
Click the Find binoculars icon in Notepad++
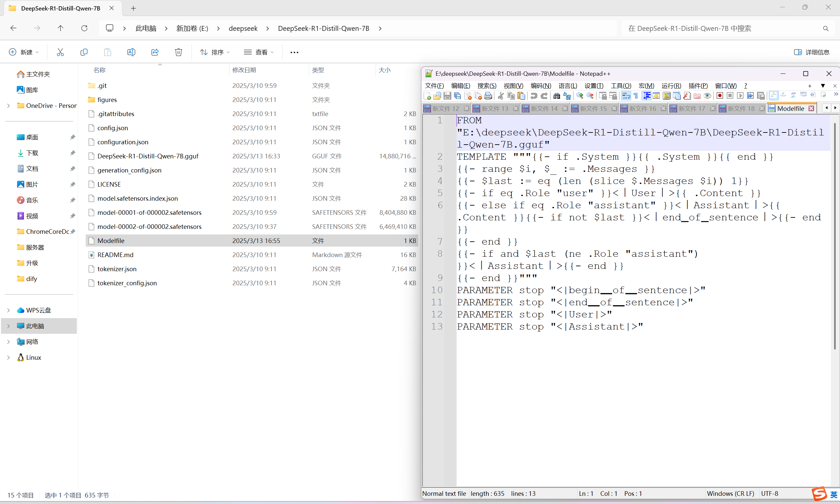tap(556, 96)
